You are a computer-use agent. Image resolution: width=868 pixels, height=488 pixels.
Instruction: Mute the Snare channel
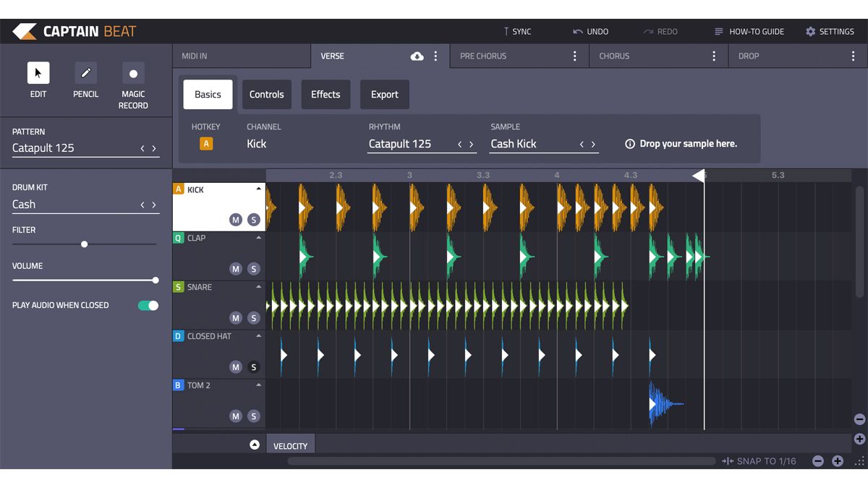tap(236, 318)
